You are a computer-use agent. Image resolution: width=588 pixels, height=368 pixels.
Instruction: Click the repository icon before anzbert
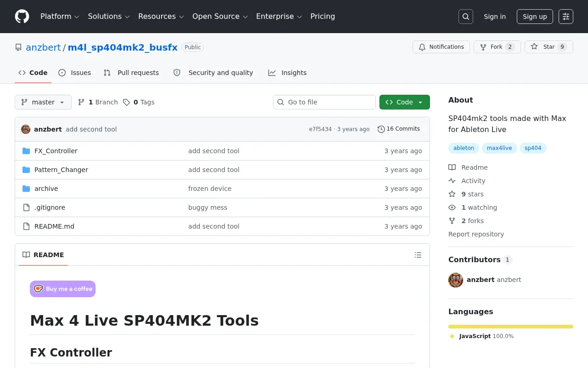(18, 47)
